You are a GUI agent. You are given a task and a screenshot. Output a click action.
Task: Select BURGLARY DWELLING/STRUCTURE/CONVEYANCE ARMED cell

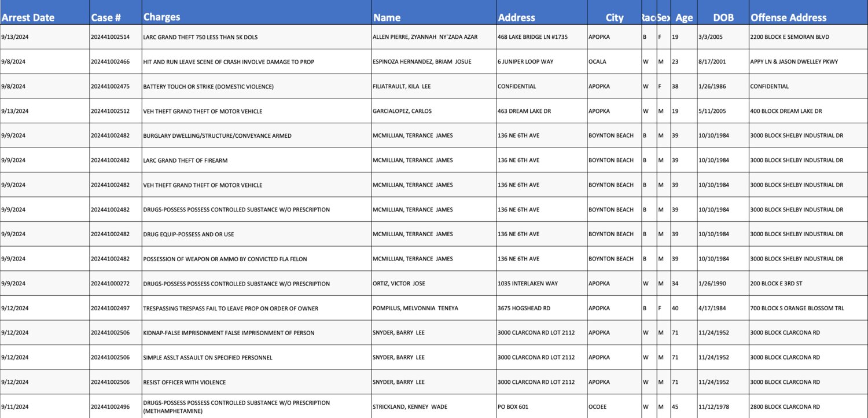[256, 135]
